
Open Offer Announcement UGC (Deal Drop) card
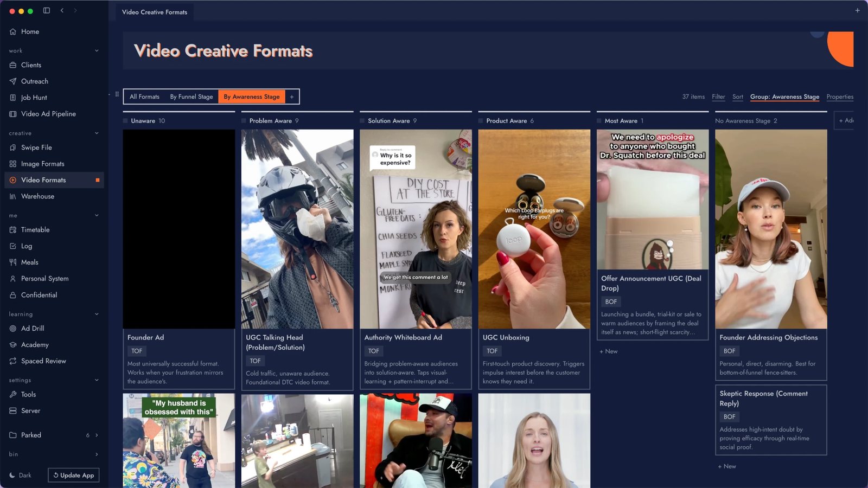pyautogui.click(x=653, y=234)
